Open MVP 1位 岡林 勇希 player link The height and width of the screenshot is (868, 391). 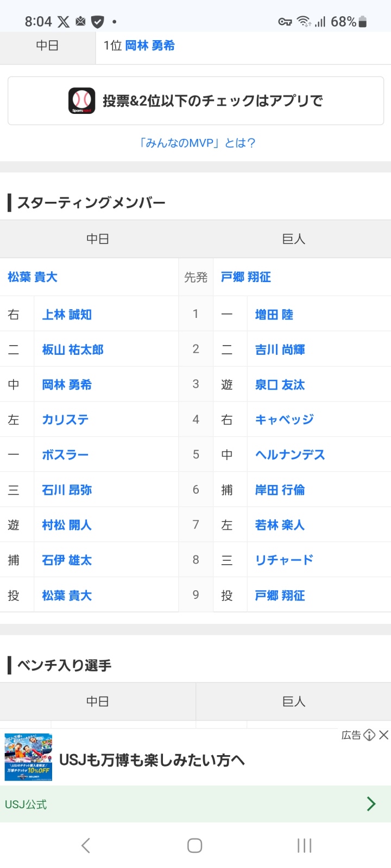click(150, 46)
